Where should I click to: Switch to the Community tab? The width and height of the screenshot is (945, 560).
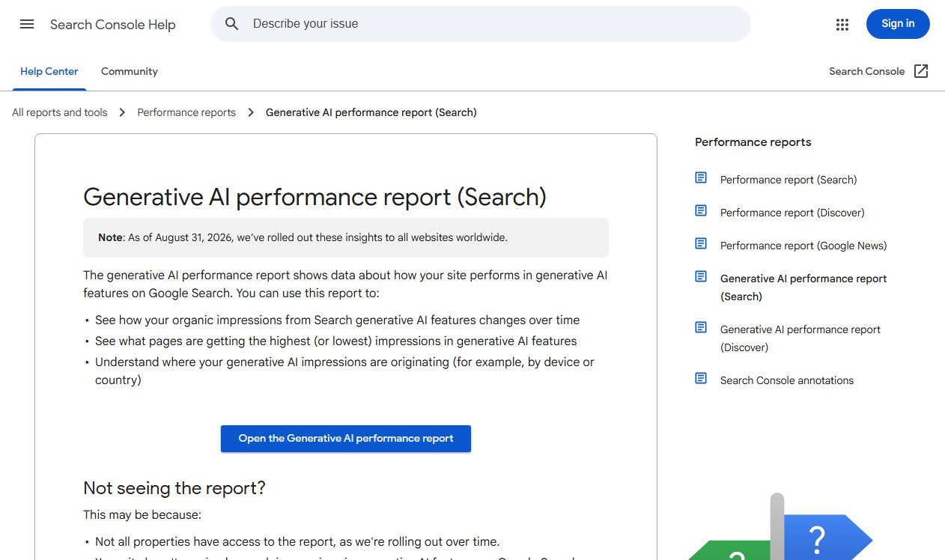130,72
